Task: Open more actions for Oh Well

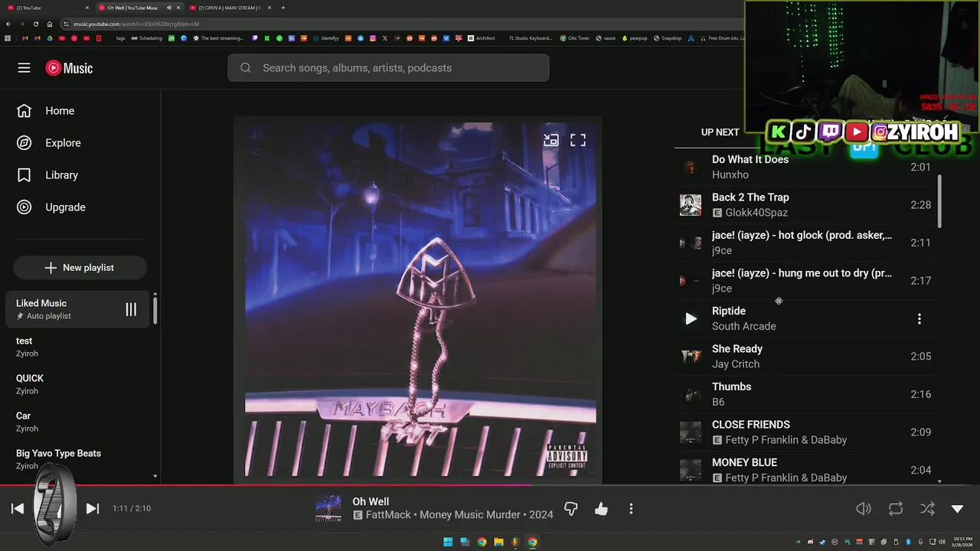Action: [x=631, y=509]
